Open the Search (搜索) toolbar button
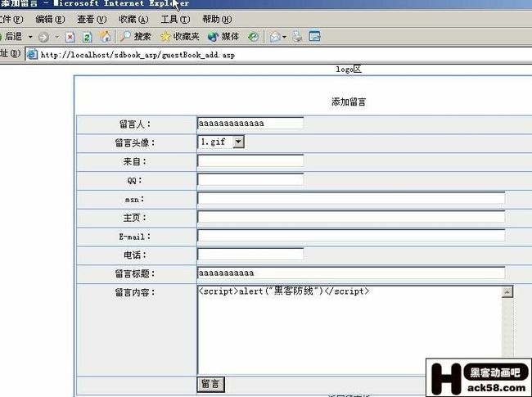532x397 pixels. coord(136,36)
